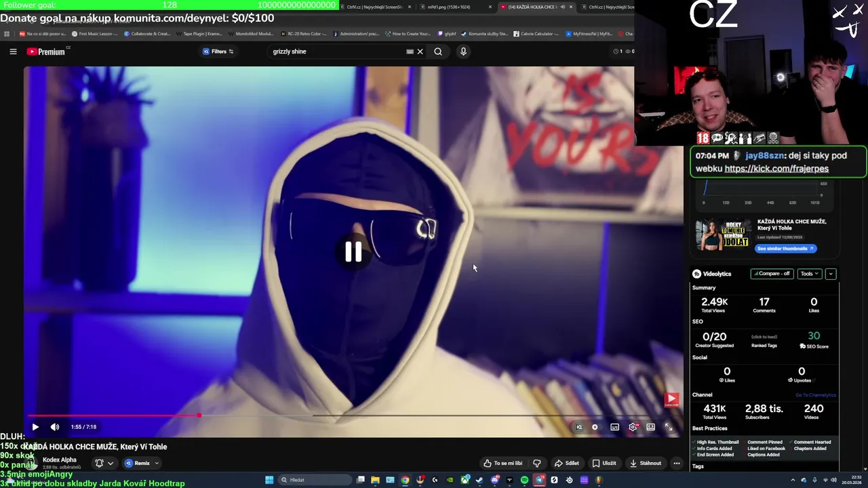Open the 'Calorie Calculator' bookmark
The image size is (868, 488).
536,33
